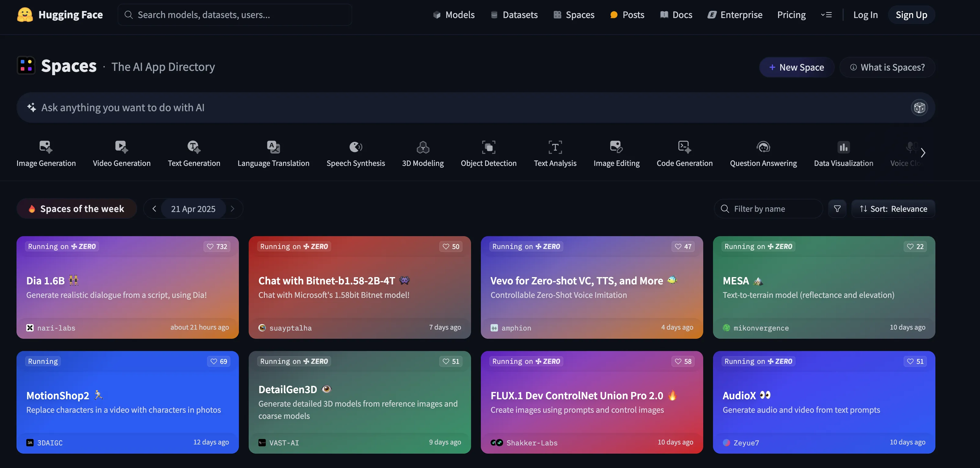The image size is (980, 468).
Task: Like the Dia 1.6B space (732 hearts)
Action: 217,247
